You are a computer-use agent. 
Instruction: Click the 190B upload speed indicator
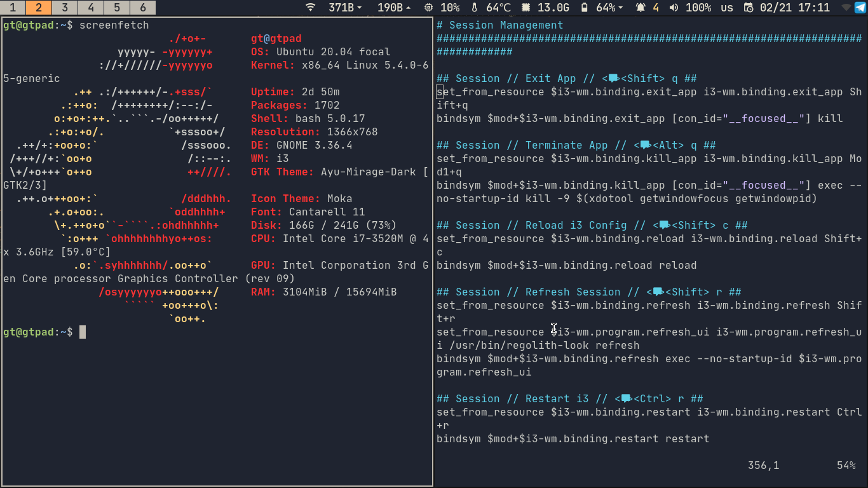tap(394, 8)
